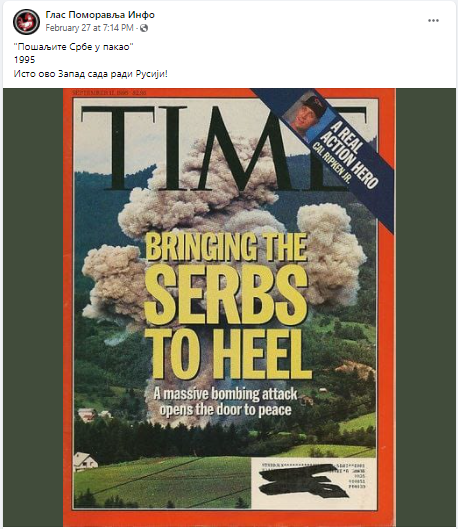Image resolution: width=458 pixels, height=529 pixels.
Task: Open the February 27 at 7:14 PM timestamp
Action: 89,28
